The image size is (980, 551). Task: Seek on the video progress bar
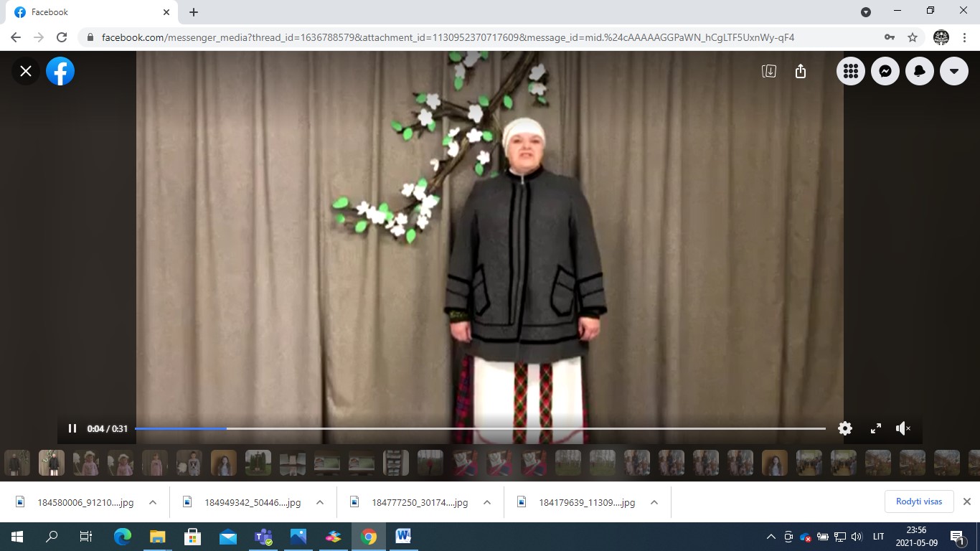point(480,428)
